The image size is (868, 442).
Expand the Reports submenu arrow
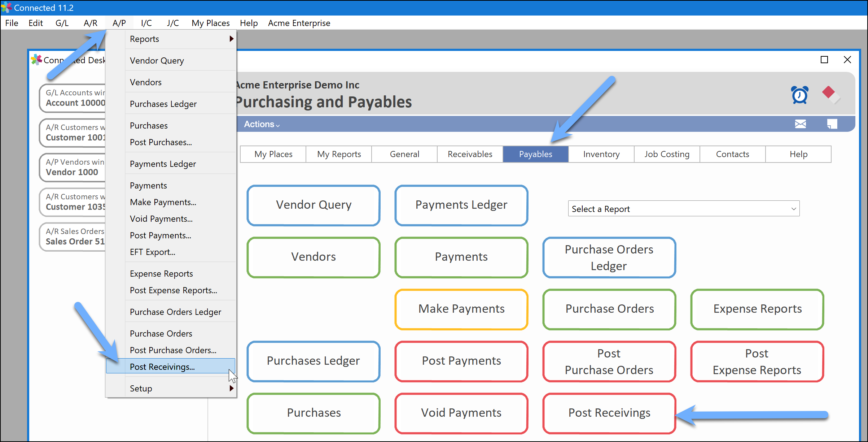point(231,39)
